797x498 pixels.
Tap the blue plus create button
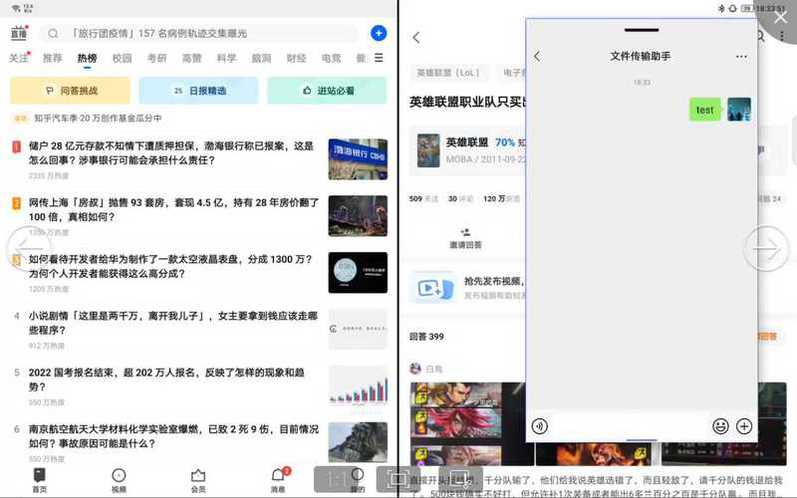pyautogui.click(x=378, y=33)
